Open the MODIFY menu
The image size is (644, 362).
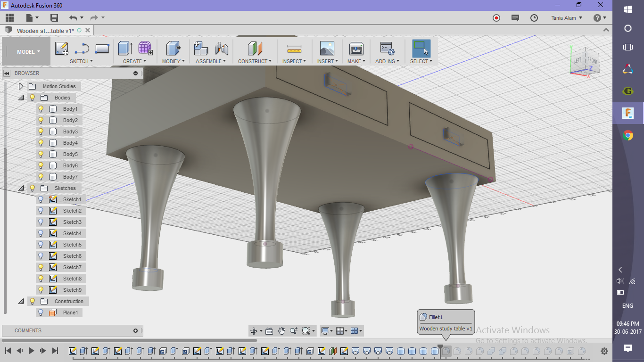173,61
